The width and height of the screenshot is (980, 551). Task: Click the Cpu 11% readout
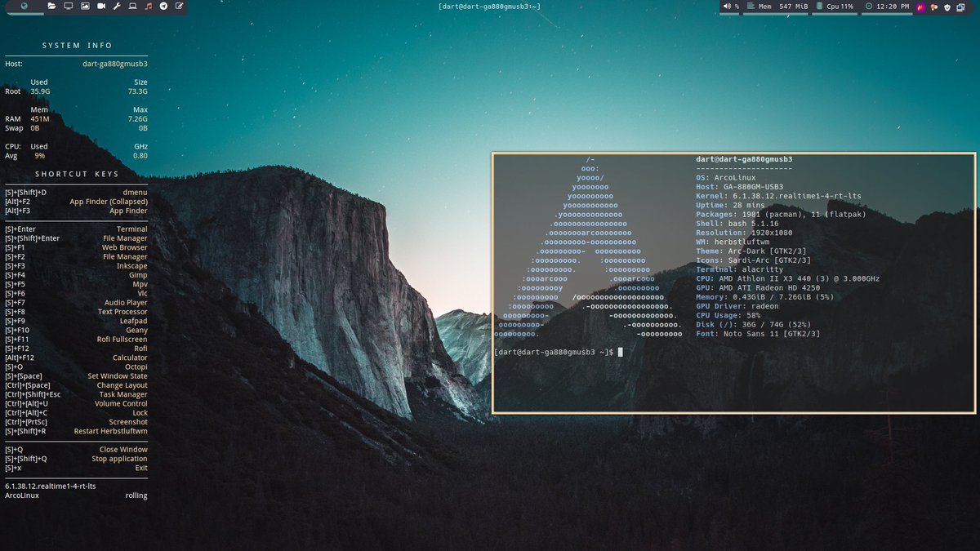click(840, 7)
